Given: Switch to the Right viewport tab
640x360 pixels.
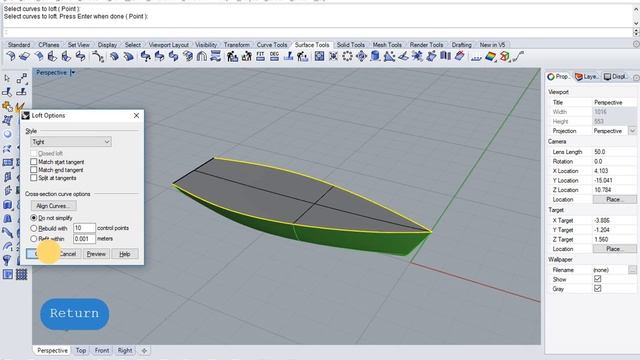Looking at the screenshot, I should tap(125, 350).
